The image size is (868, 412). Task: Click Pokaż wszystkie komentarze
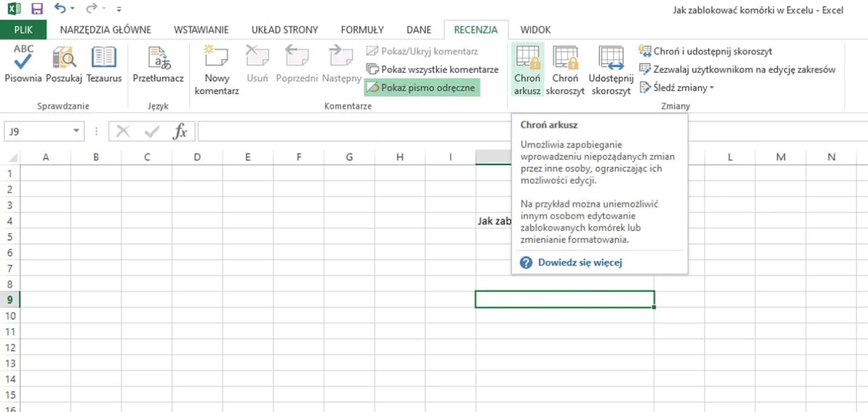click(432, 69)
